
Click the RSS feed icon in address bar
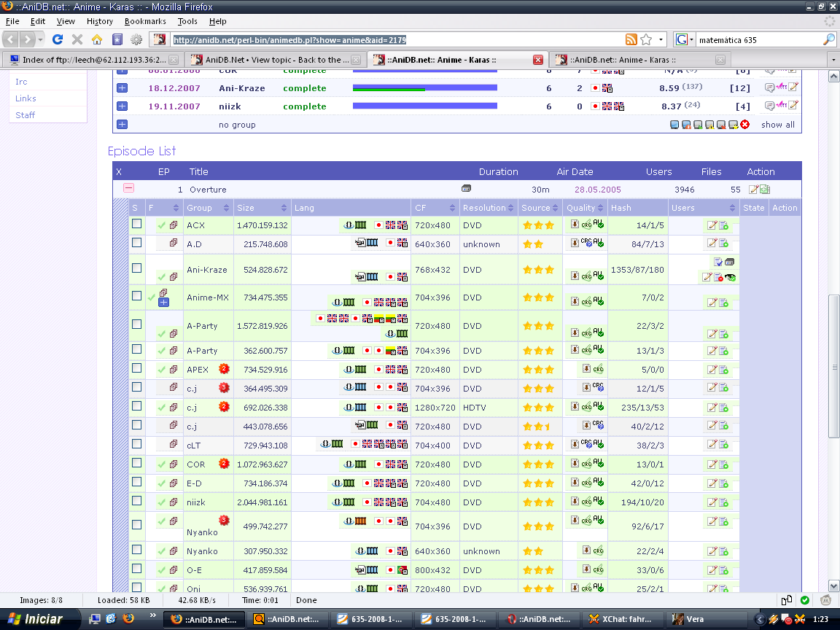[x=631, y=39]
